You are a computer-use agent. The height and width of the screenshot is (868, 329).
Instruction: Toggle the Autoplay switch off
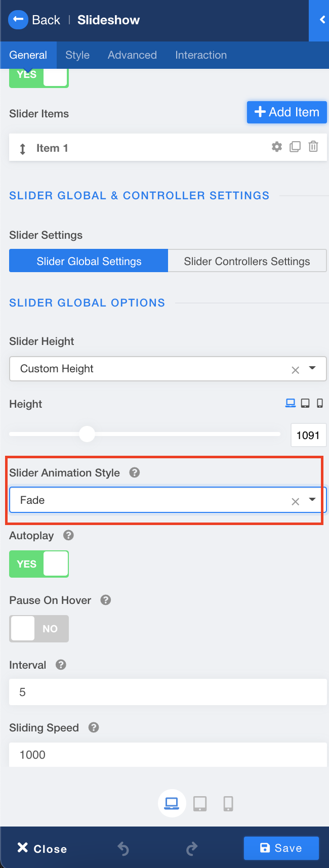[x=39, y=564]
